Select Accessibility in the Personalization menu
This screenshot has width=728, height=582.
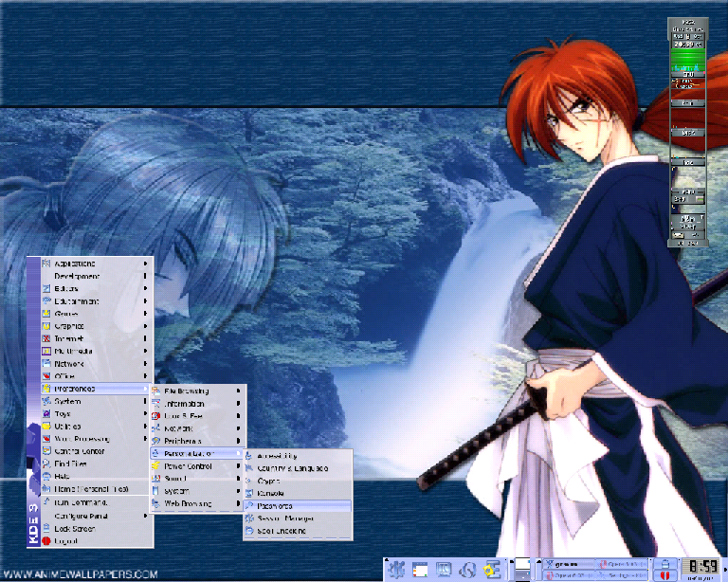click(x=298, y=456)
